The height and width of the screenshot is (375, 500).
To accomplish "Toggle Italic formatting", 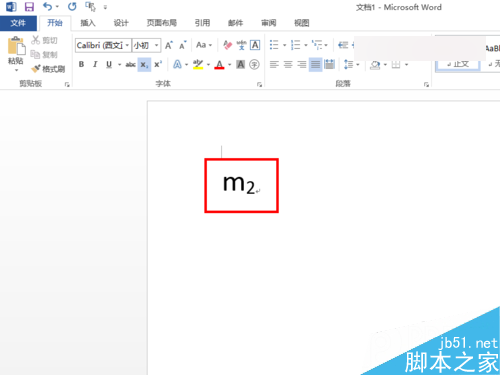I will point(95,64).
